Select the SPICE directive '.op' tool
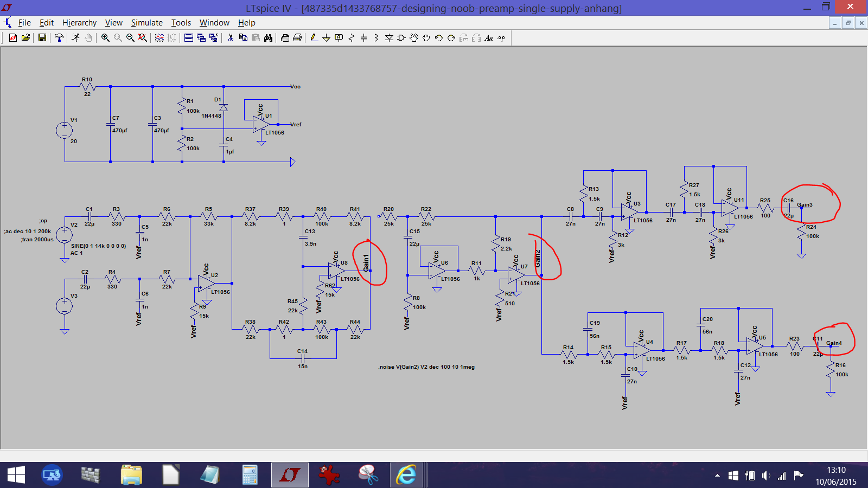 pos(501,38)
